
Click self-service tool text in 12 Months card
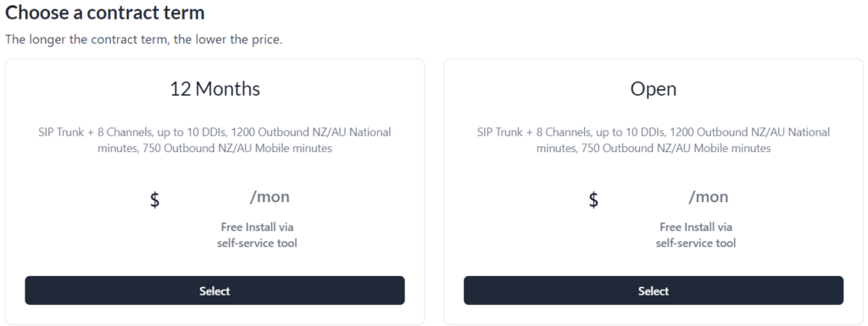257,243
